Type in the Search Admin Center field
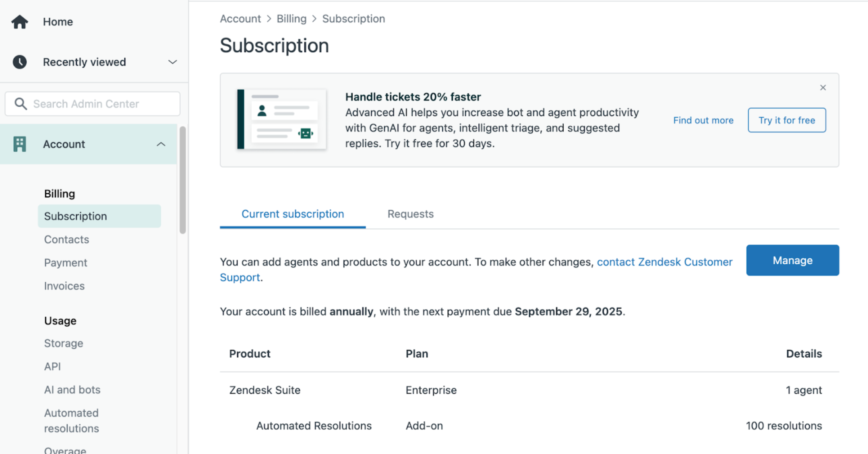This screenshot has width=868, height=454. tap(101, 104)
